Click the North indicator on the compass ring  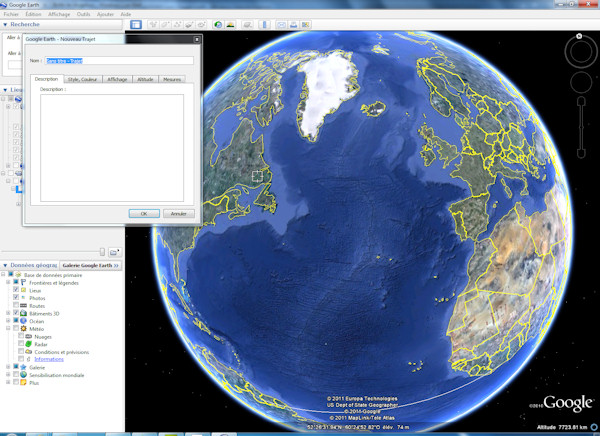(x=579, y=36)
